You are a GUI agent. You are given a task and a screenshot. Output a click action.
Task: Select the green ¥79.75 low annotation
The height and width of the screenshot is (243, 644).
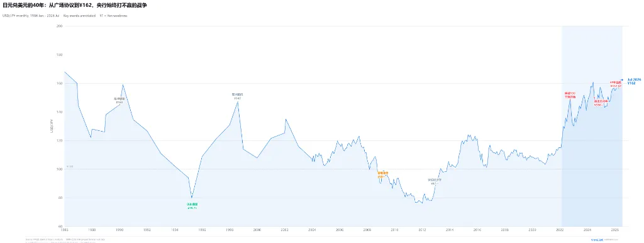192,206
